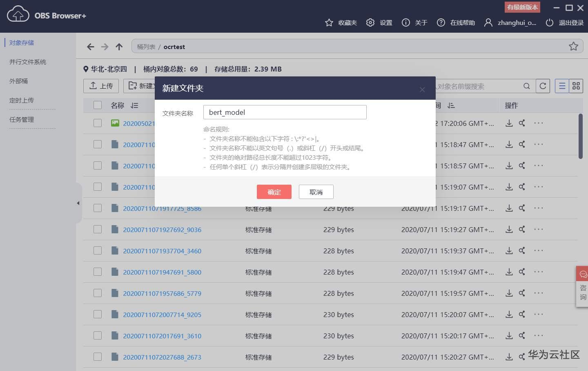Download the 20200711071927692_9036 object
588x371 pixels.
pyautogui.click(x=509, y=230)
